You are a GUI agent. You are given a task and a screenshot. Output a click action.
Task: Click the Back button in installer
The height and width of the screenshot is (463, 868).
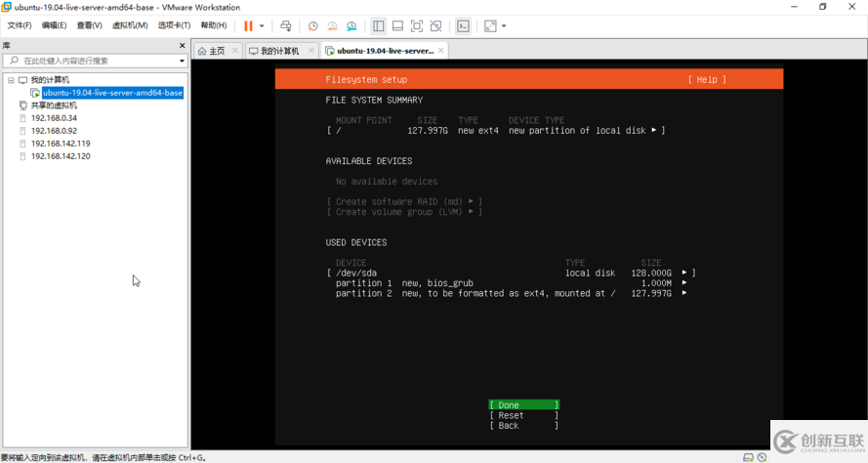(x=523, y=425)
